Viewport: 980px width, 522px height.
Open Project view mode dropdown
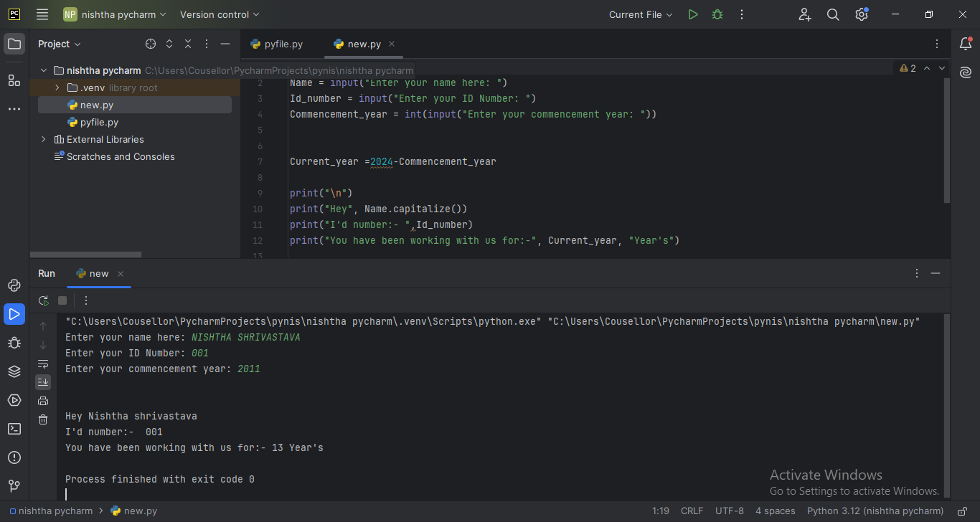click(x=60, y=44)
